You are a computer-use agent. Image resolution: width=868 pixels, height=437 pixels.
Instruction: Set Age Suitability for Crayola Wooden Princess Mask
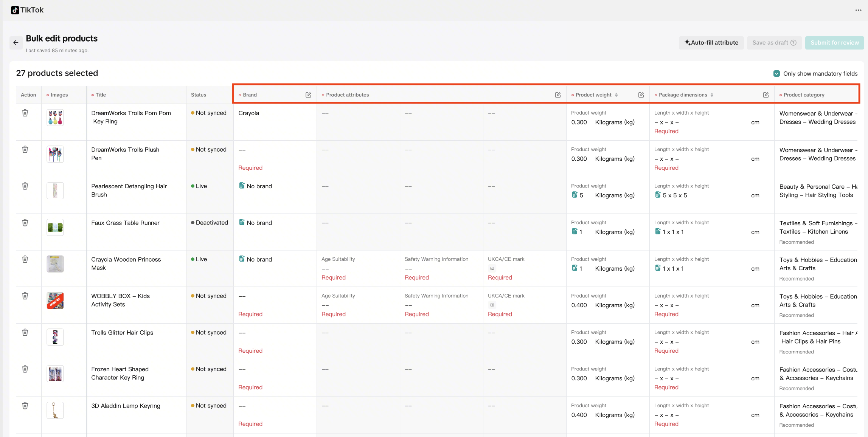(325, 269)
